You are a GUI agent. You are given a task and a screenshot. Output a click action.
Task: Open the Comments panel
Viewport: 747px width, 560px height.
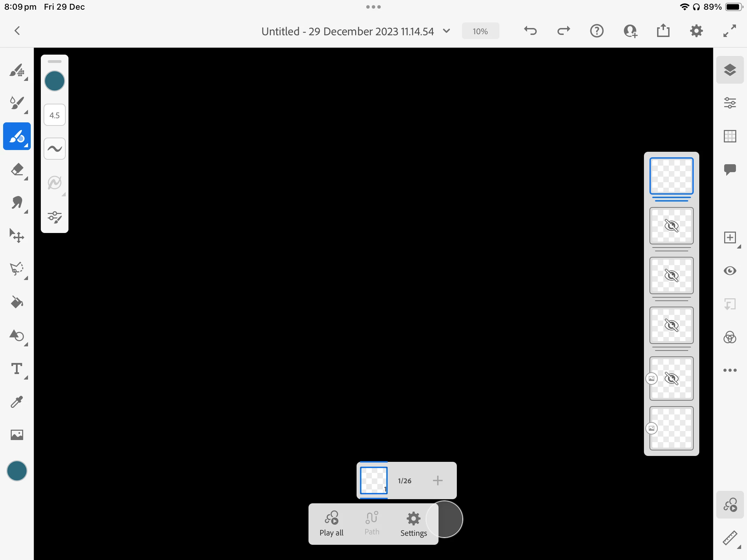click(730, 169)
